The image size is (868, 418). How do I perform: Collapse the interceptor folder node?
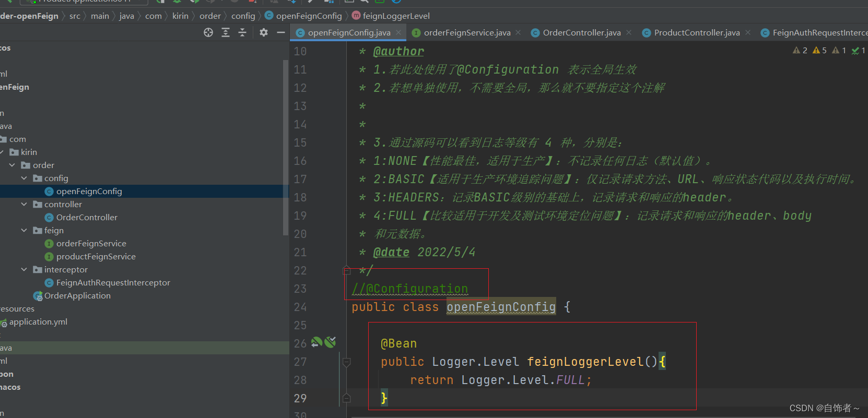coord(24,269)
